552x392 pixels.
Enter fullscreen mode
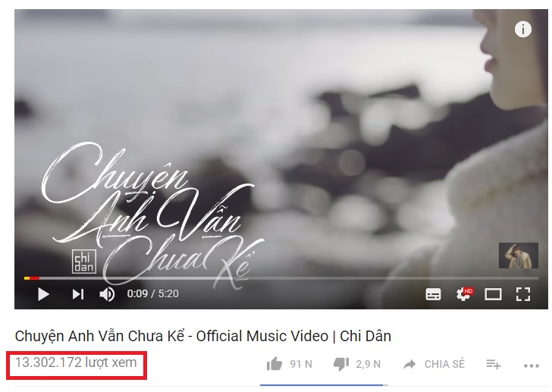click(x=523, y=294)
